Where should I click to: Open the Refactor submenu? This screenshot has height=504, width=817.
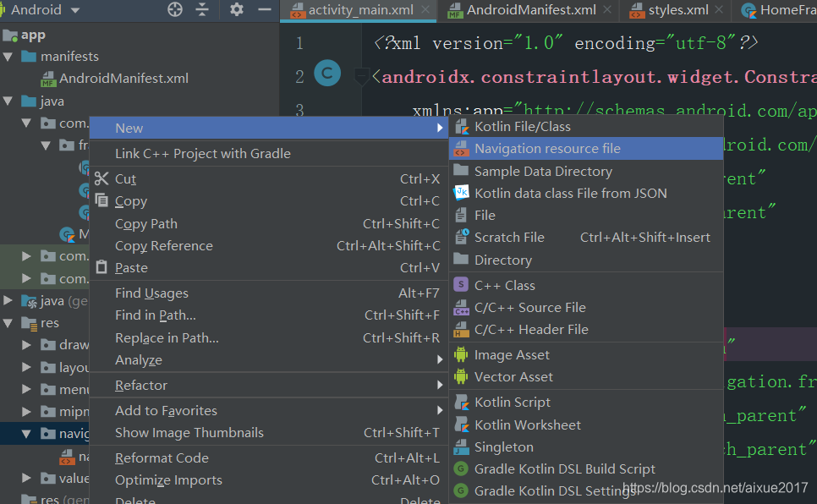[x=269, y=385]
